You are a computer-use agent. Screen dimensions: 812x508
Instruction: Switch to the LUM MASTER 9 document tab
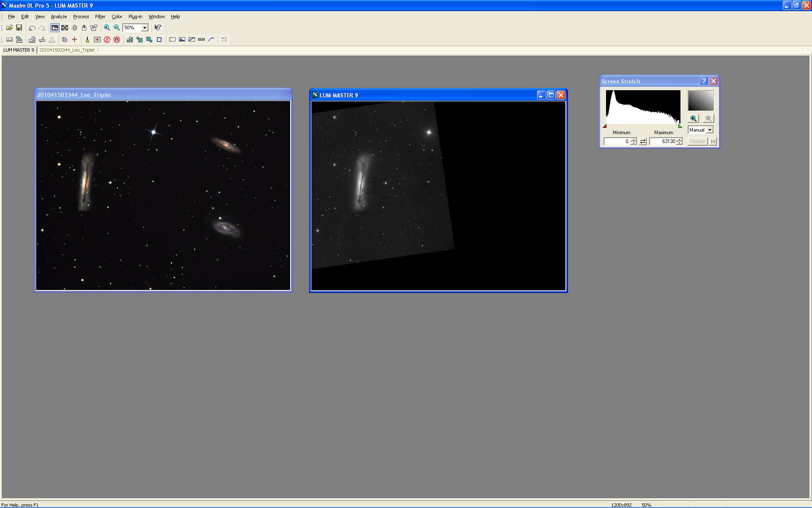pyautogui.click(x=19, y=50)
